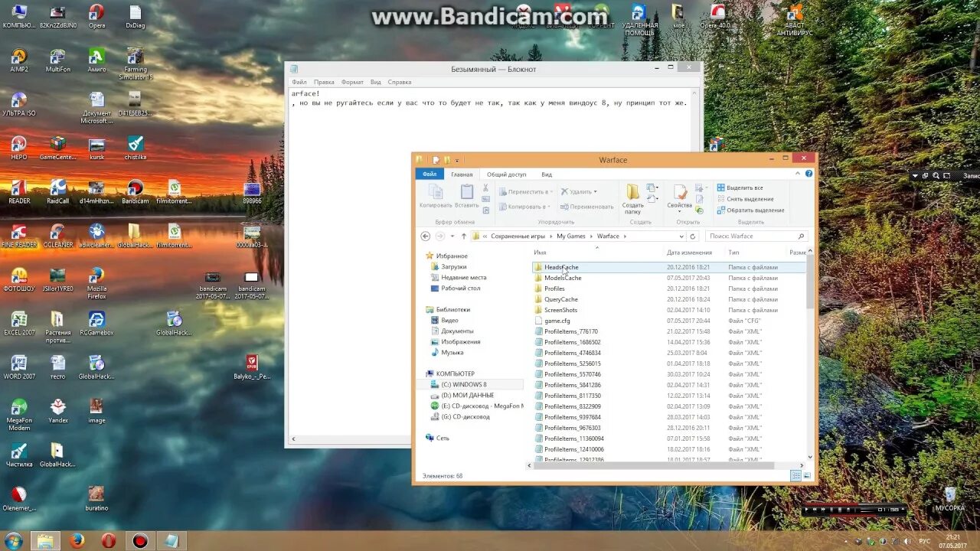Open Notepad's Правка menu
Viewport: 980px width, 551px height.
tap(324, 82)
